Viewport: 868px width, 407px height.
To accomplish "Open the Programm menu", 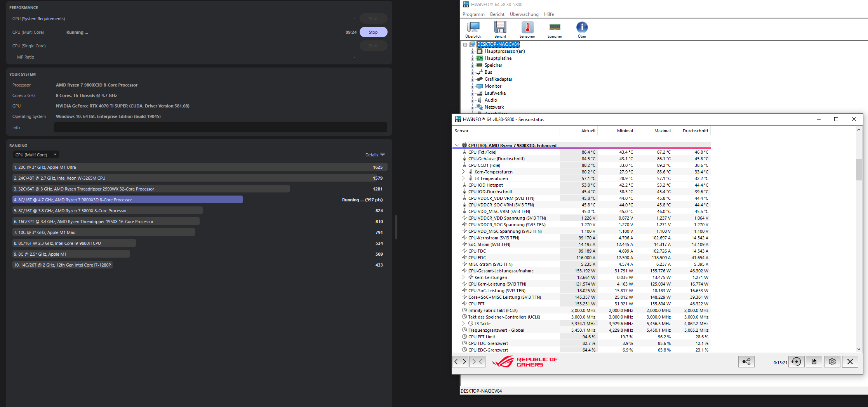I will 473,14.
